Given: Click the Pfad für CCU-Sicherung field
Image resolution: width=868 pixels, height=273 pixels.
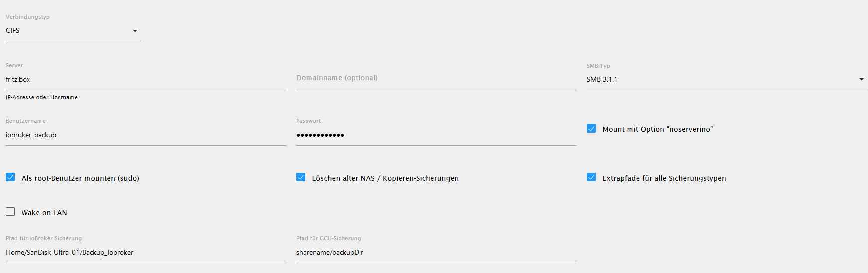Looking at the screenshot, I should click(436, 253).
